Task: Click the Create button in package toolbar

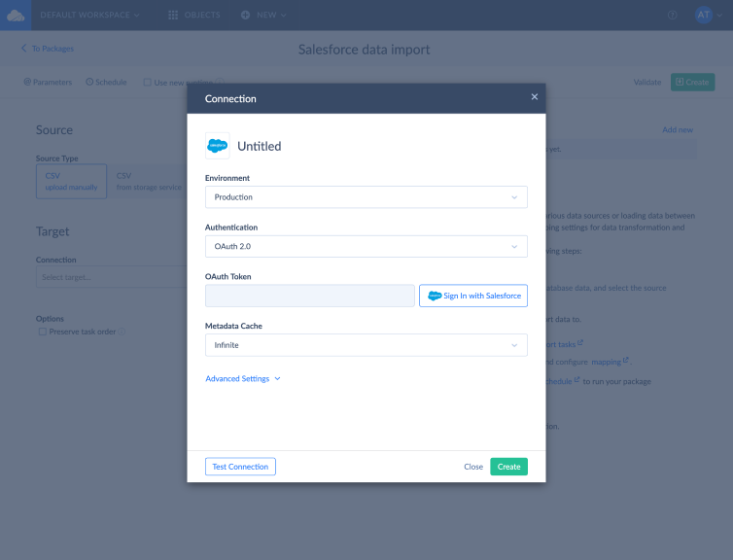Action: point(692,82)
